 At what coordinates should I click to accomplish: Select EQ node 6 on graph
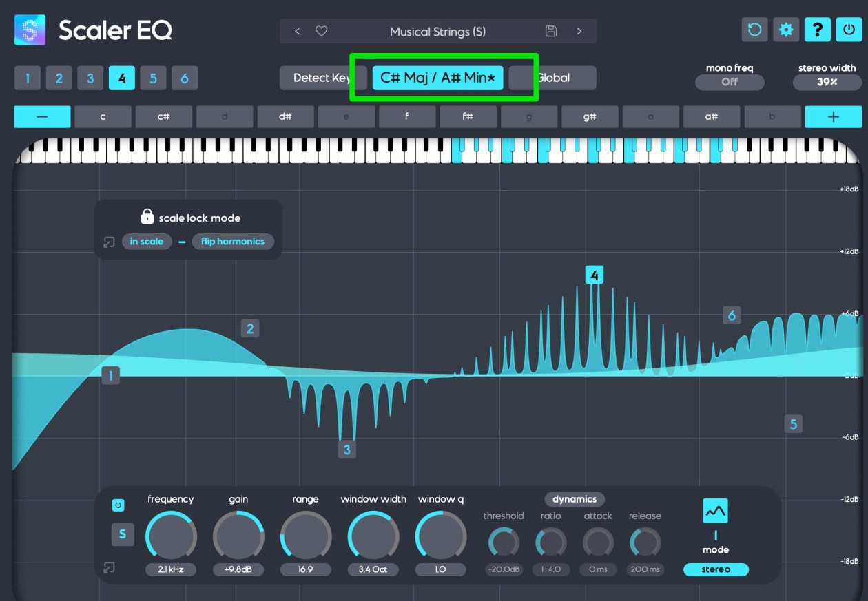click(x=732, y=315)
